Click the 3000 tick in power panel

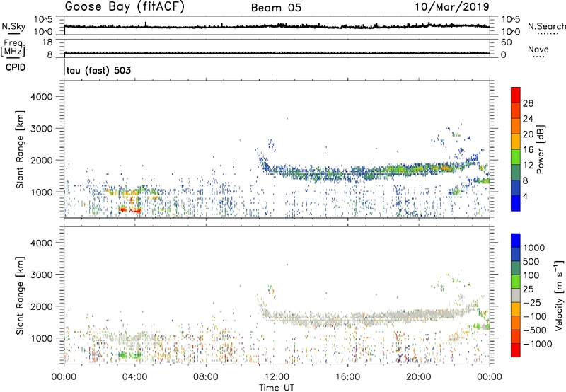(42, 129)
